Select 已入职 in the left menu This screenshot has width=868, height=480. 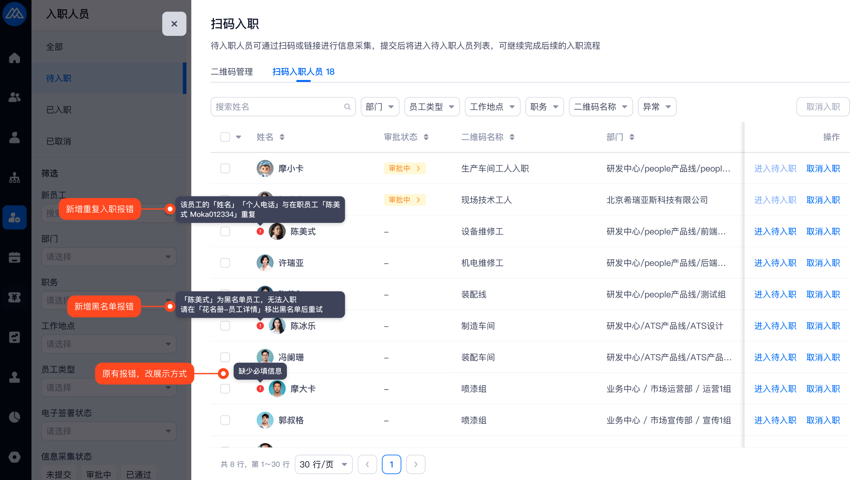(59, 110)
